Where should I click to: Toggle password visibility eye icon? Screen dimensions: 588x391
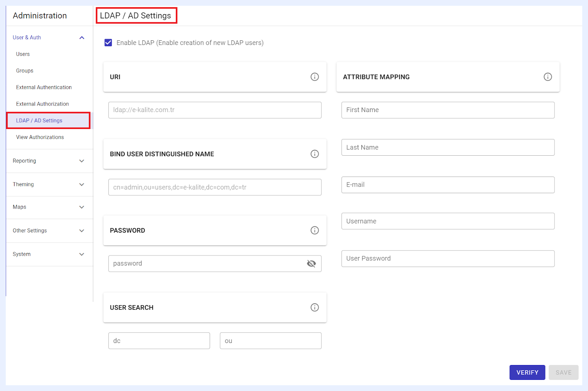pos(311,263)
